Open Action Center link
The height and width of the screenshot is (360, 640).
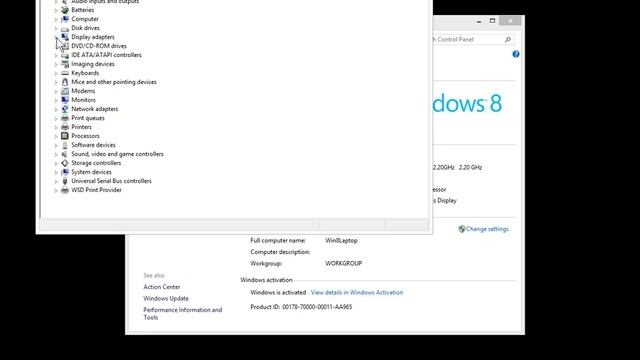pyautogui.click(x=162, y=287)
